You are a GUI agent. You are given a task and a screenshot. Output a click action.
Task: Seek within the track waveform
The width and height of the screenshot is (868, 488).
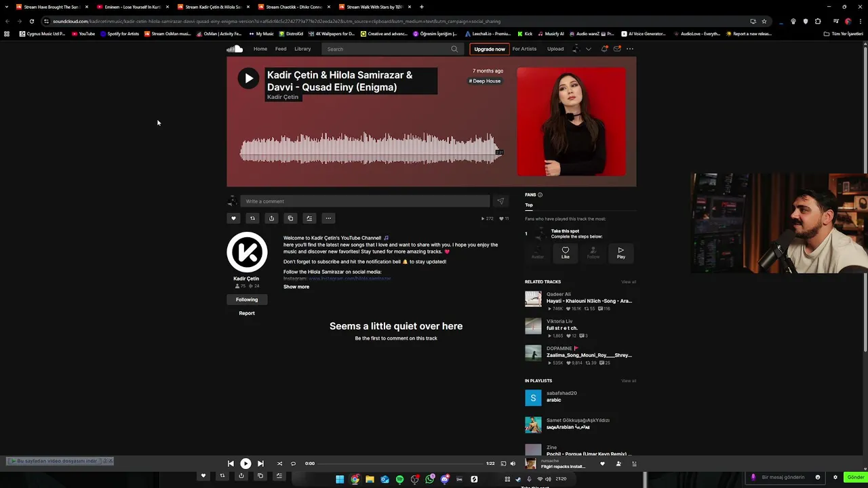click(x=370, y=148)
